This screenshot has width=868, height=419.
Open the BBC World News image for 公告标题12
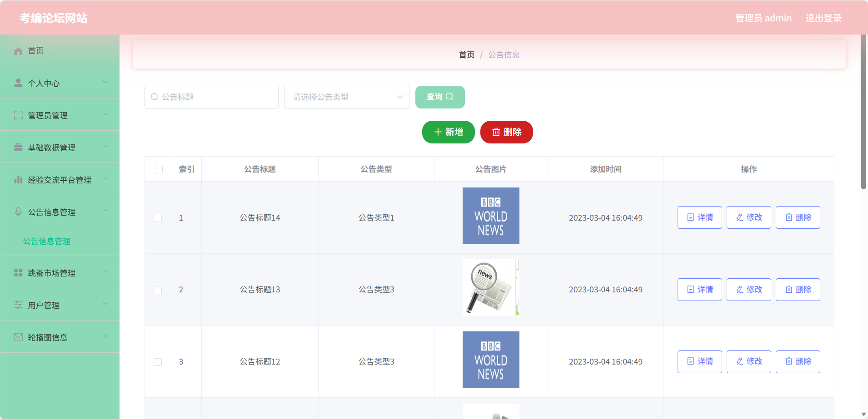pyautogui.click(x=491, y=360)
